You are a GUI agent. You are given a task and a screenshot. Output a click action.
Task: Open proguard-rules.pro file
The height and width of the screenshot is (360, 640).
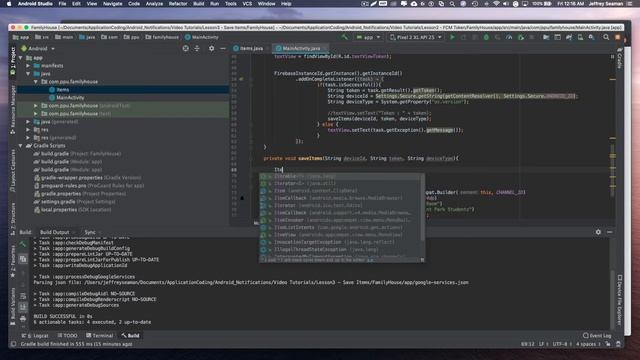[89, 186]
